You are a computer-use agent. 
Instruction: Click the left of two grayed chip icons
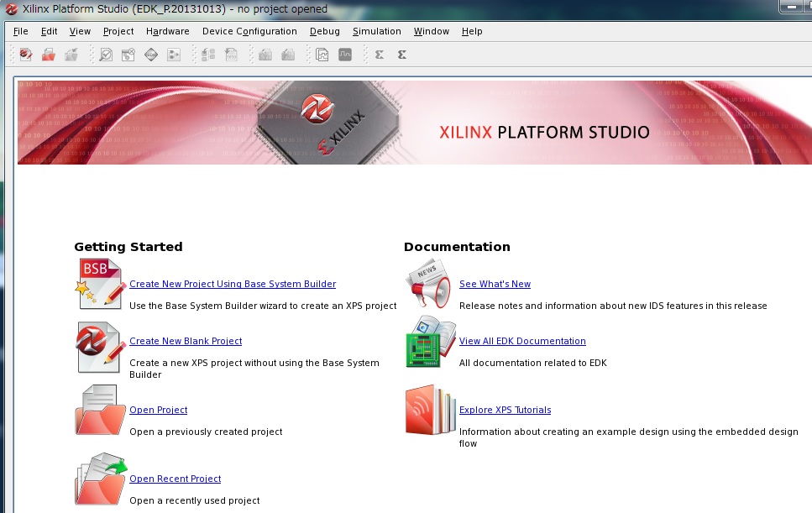(265, 55)
